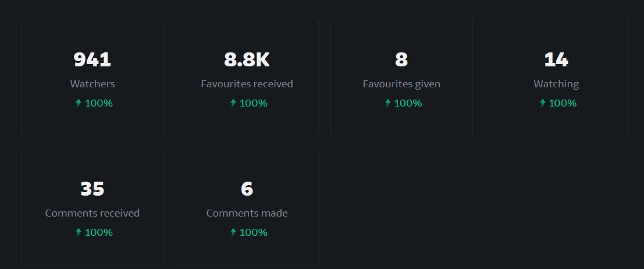
Task: Click the number 8 in Favourites given
Action: [x=401, y=59]
